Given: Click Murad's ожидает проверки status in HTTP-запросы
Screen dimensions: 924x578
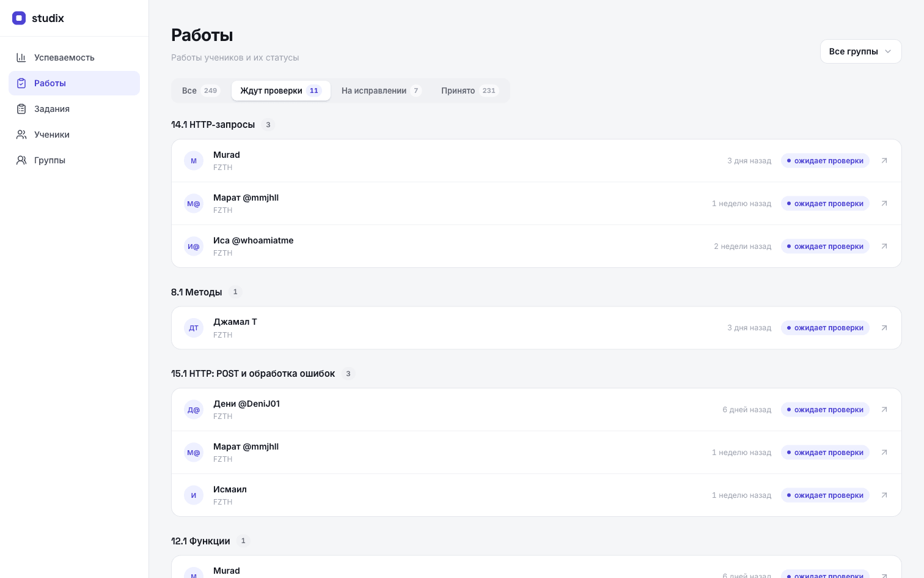Looking at the screenshot, I should [825, 161].
